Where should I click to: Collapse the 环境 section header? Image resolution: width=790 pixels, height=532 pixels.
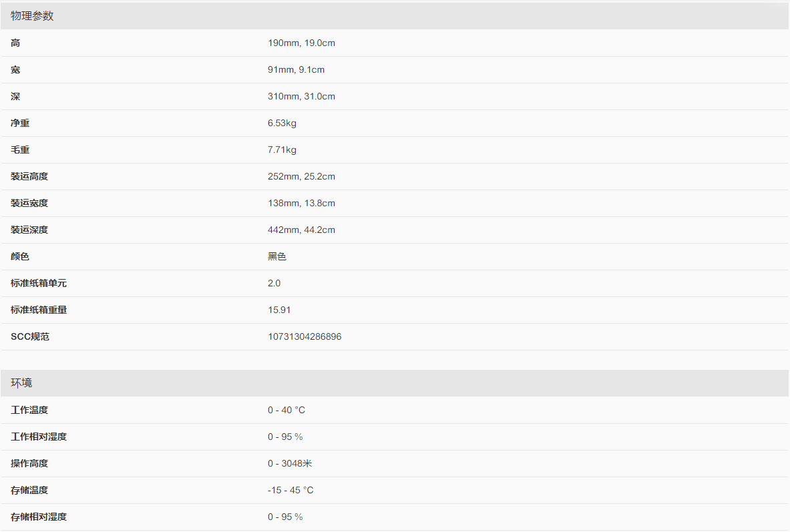pos(21,383)
